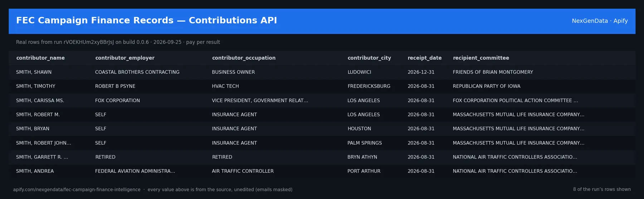Viewport: 644px width, 199px height.
Task: Click INSURANCE AGENT in ROBERT M. row
Action: tap(234, 115)
